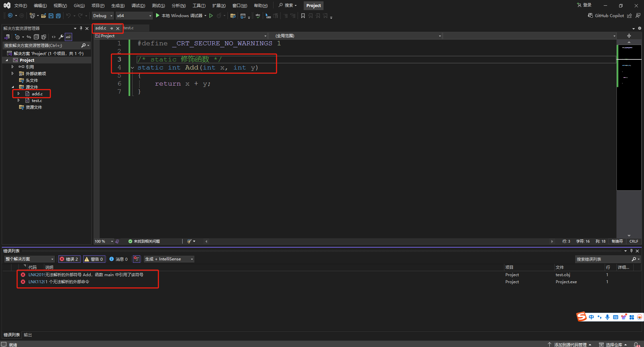Toggle the Messages 0 filter button

coord(118,259)
